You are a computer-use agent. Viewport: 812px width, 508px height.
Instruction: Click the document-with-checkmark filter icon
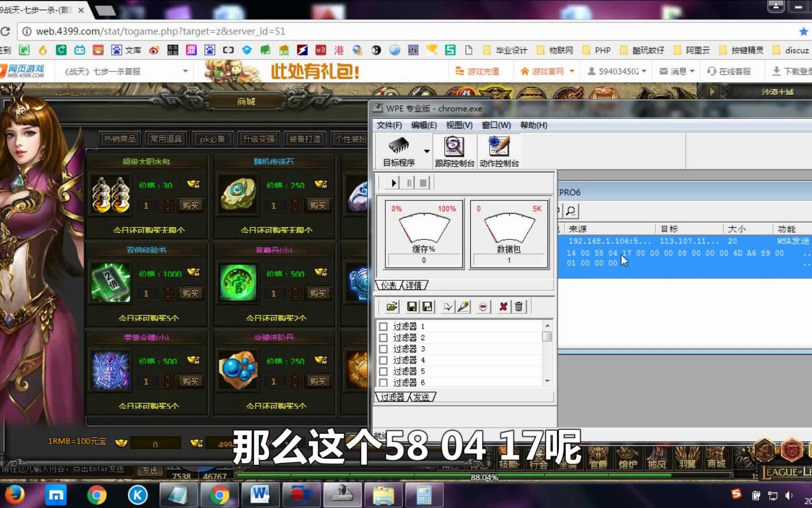tap(448, 307)
